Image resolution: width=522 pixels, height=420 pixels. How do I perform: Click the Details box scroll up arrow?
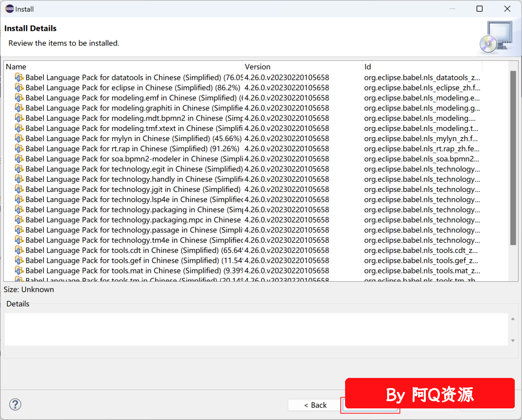click(513, 319)
